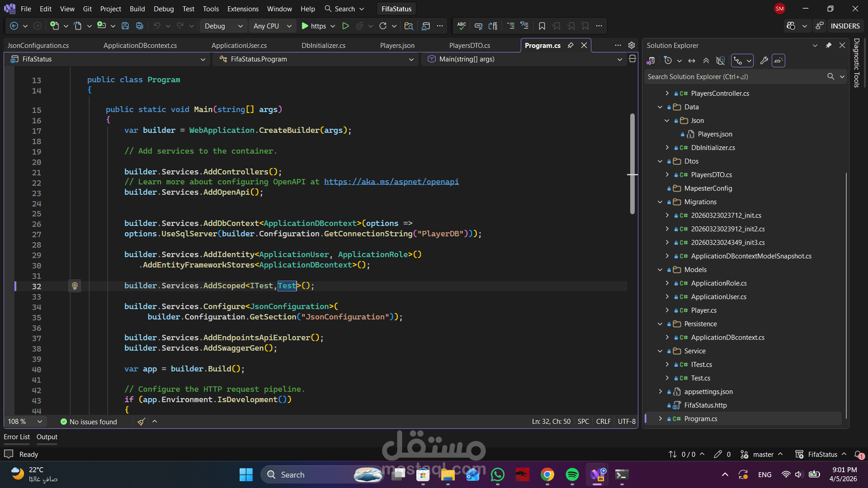The width and height of the screenshot is (868, 488).
Task: Expand appsettings.json node
Action: [660, 392]
